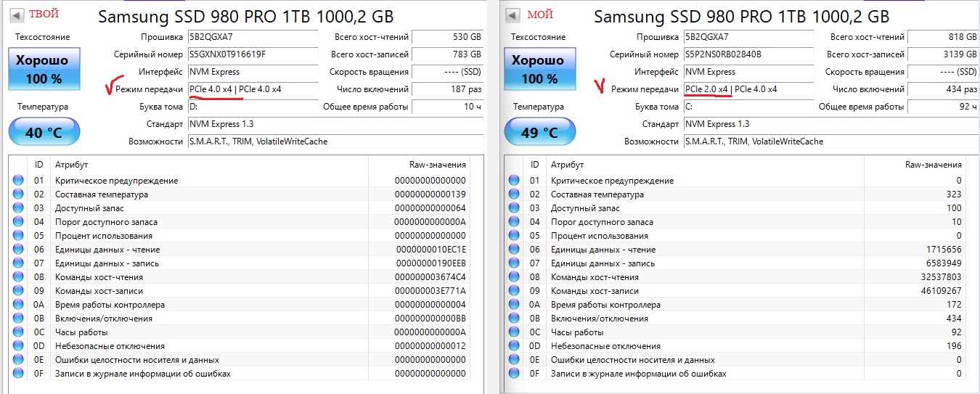The height and width of the screenshot is (394, 980).
Task: Select 'Небезопасные отключения' row with value 196
Action: [x=735, y=346]
